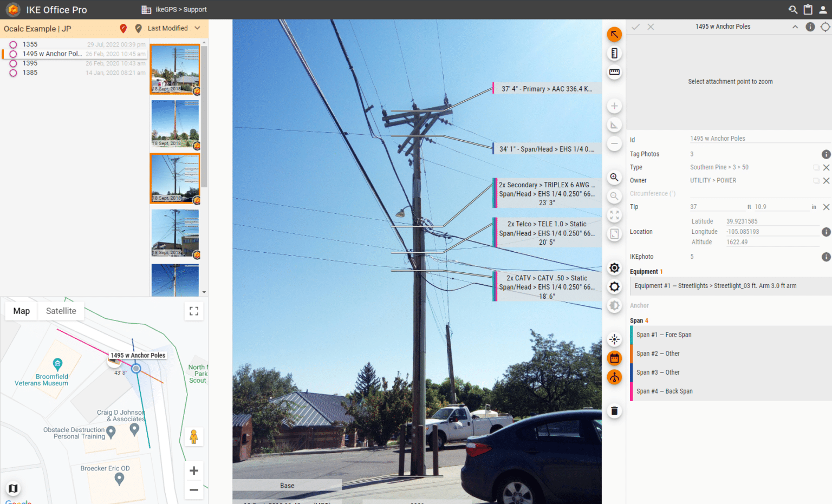
Task: Switch to the Map view tab
Action: pos(21,311)
